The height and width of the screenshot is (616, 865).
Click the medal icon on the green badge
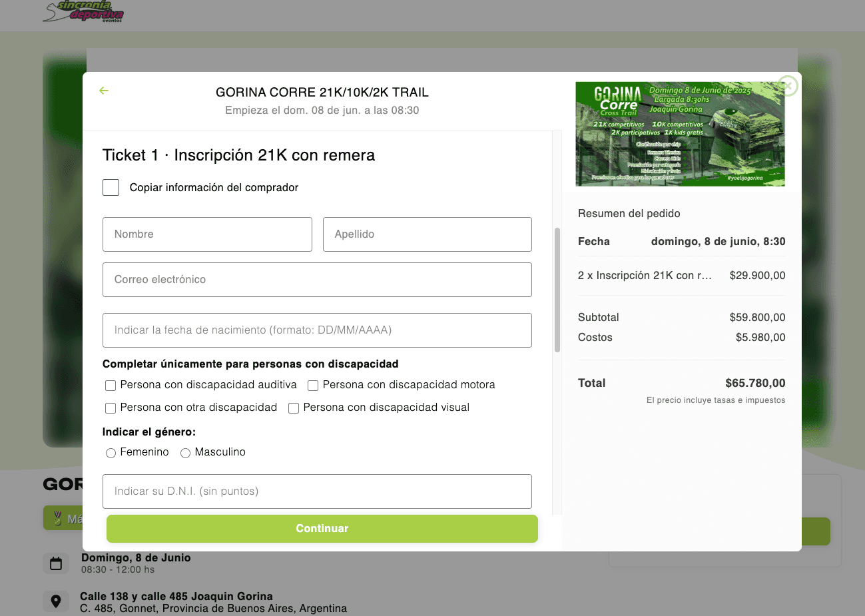point(59,517)
